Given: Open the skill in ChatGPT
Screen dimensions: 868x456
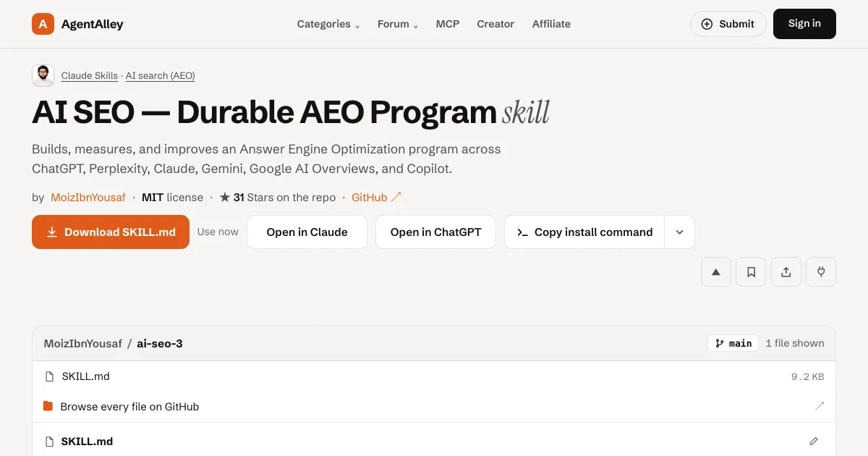Looking at the screenshot, I should tap(435, 232).
